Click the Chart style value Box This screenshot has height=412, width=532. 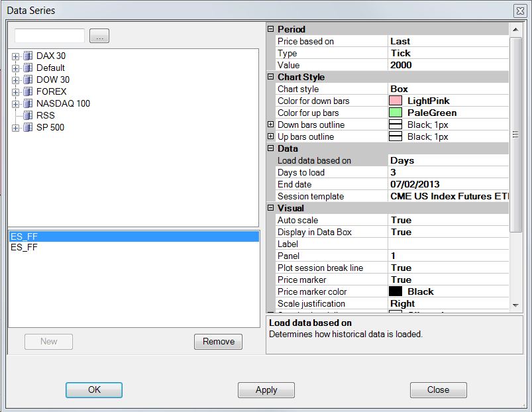pos(449,89)
